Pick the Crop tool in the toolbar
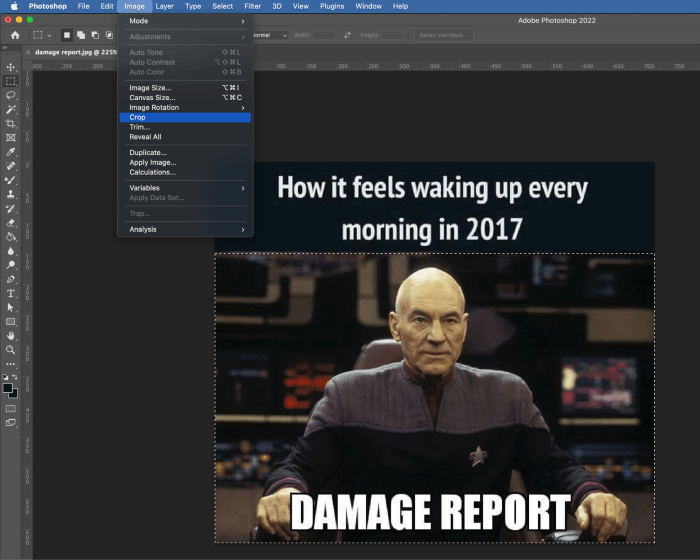Screen dimensions: 700x560 [x=11, y=123]
